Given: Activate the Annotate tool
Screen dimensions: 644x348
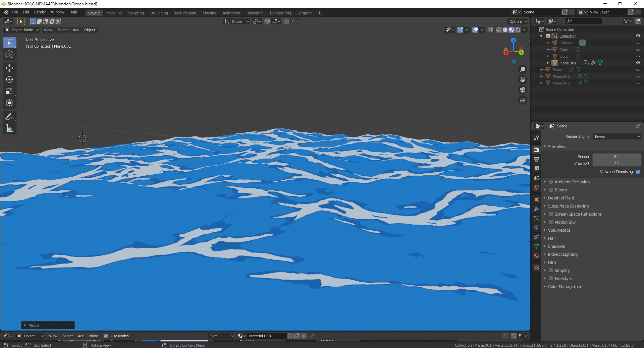Looking at the screenshot, I should (x=9, y=117).
